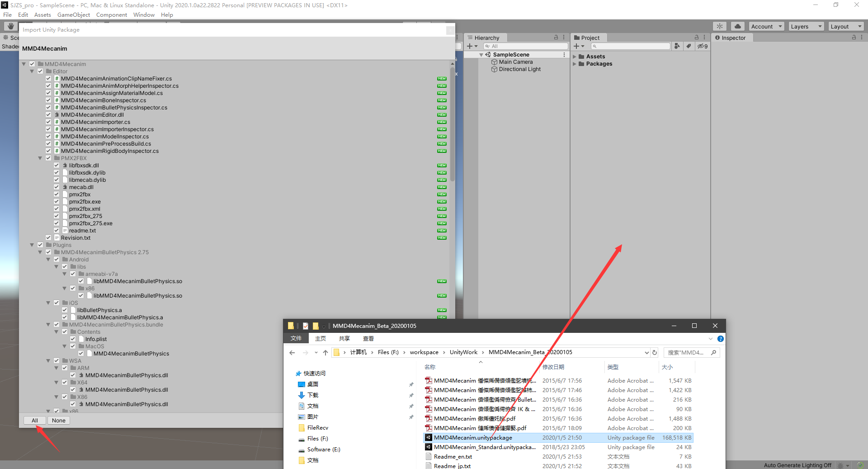868x469 pixels.
Task: Click the Hierarchy panel lock icon
Action: click(x=556, y=38)
